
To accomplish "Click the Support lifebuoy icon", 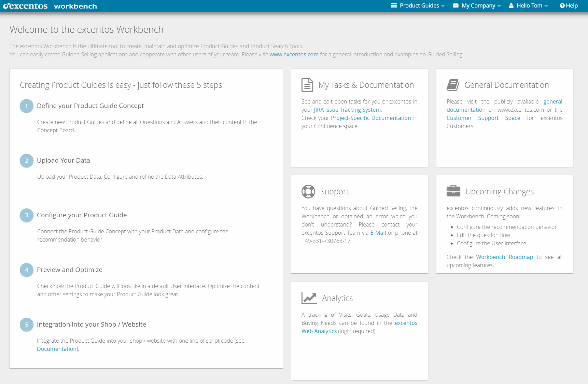I will tap(308, 192).
